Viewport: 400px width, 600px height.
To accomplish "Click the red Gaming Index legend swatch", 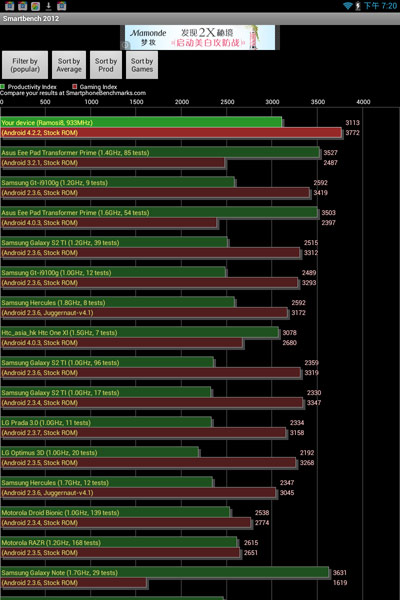I will (x=75, y=86).
